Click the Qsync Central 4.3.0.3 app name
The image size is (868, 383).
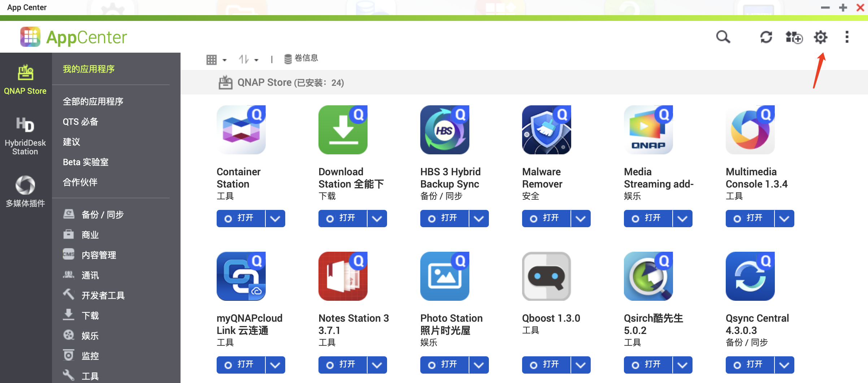coord(758,324)
